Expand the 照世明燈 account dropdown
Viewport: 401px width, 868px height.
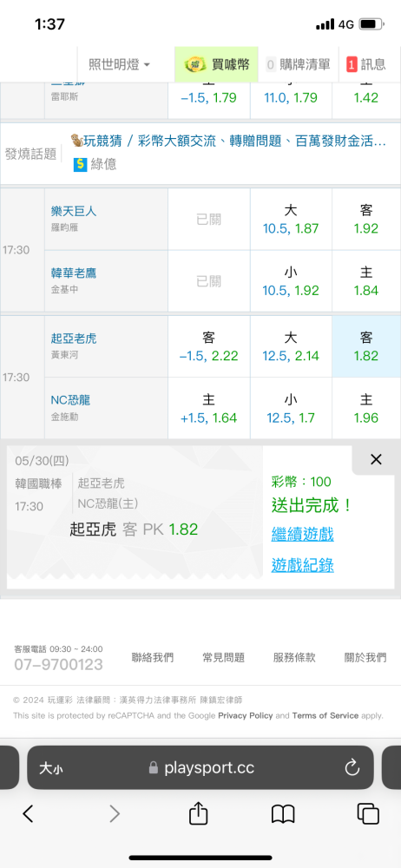119,65
